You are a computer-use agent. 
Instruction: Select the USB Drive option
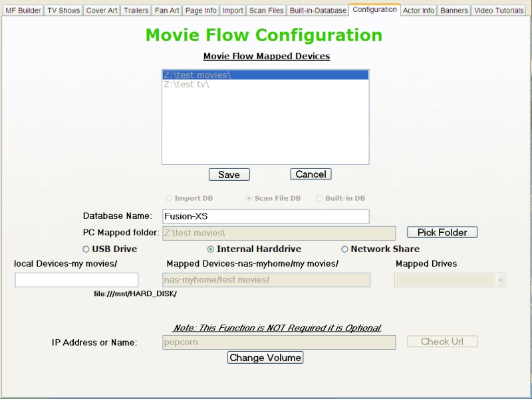(85, 249)
